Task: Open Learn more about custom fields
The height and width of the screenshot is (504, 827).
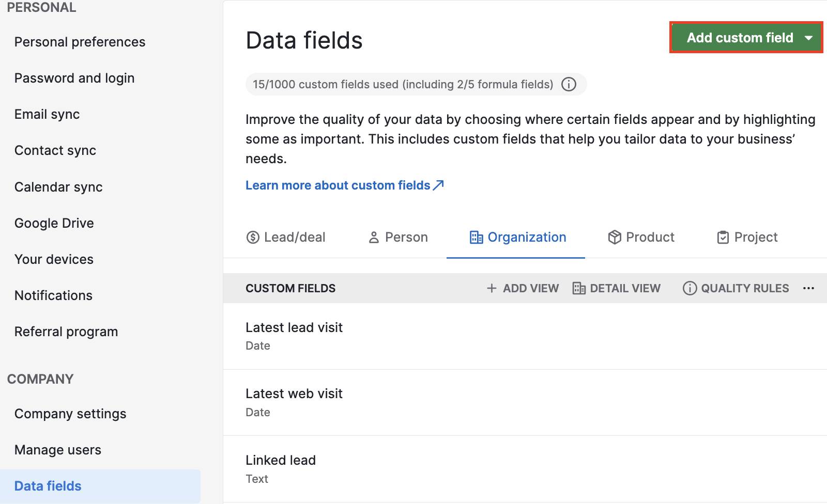Action: point(338,185)
